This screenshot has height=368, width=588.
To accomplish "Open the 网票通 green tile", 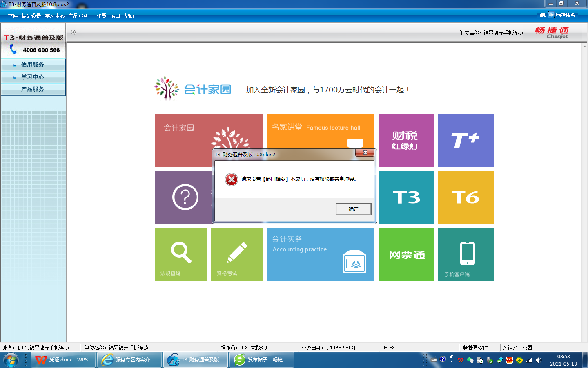I will pos(406,255).
